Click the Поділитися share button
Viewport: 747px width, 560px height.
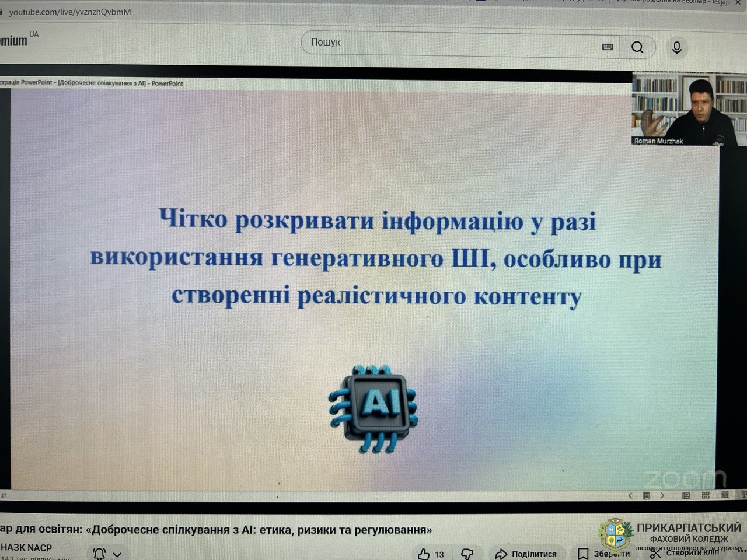(x=525, y=554)
